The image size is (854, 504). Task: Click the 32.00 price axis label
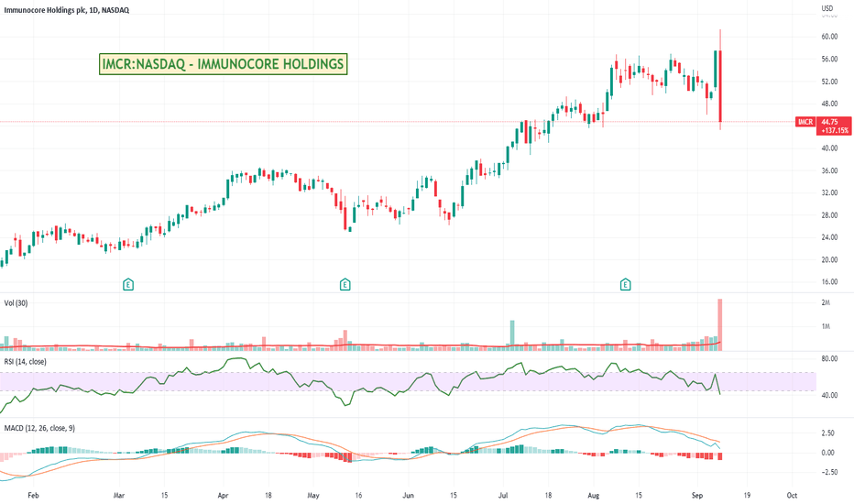(829, 192)
